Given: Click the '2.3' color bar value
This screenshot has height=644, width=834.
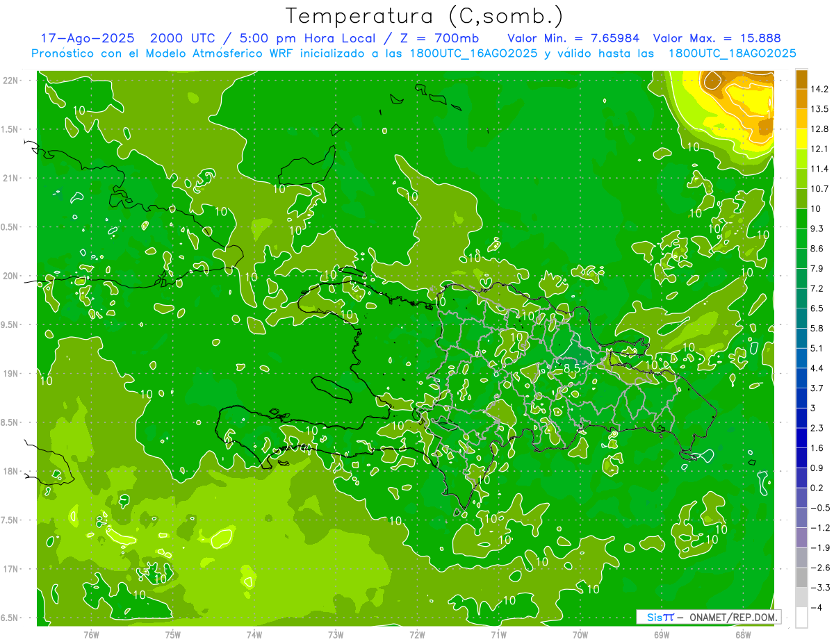Looking at the screenshot, I should click(817, 428).
